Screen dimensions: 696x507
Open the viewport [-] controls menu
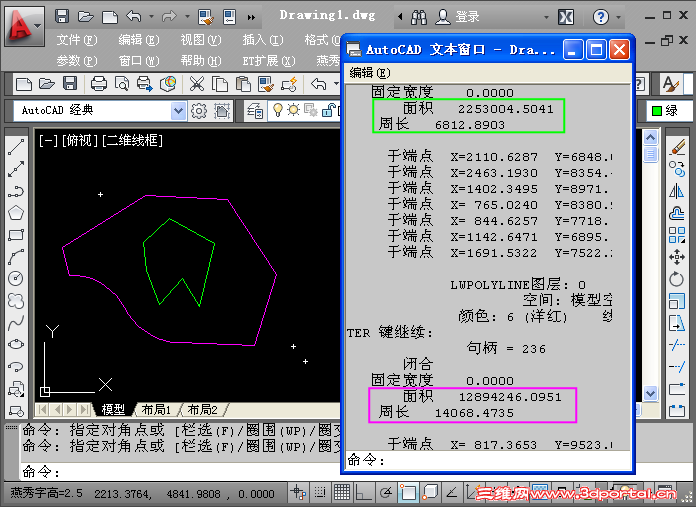coord(47,141)
